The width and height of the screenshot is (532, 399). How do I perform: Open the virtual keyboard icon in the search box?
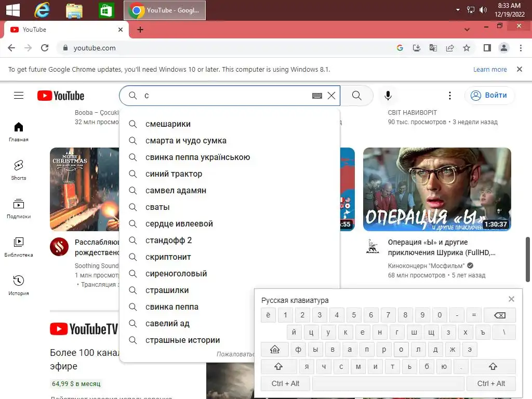(x=317, y=96)
